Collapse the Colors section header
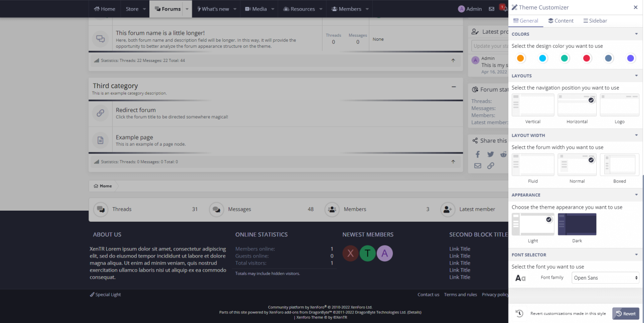Screen dimensions: 644x323 [636, 34]
